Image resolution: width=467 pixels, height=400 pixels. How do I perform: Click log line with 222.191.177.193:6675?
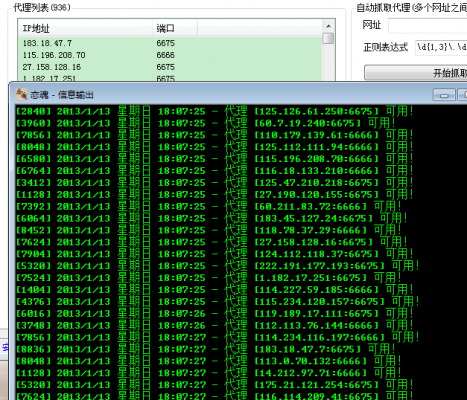tap(218, 266)
